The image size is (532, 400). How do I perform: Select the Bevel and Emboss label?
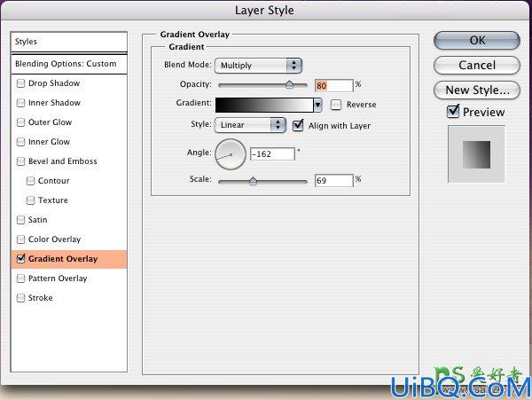click(x=63, y=161)
